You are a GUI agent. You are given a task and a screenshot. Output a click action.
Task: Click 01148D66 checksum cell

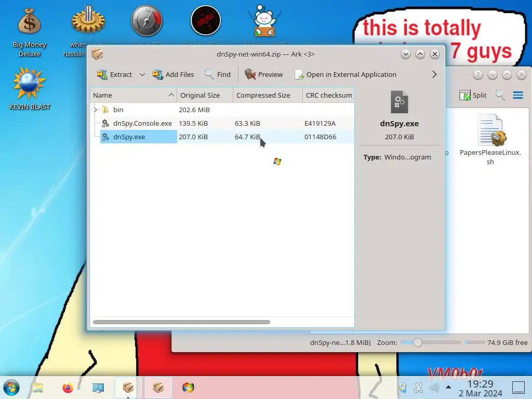click(x=320, y=137)
